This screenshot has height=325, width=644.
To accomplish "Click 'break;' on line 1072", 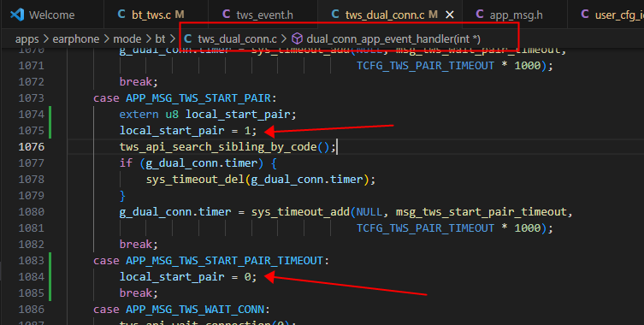I will coord(139,82).
